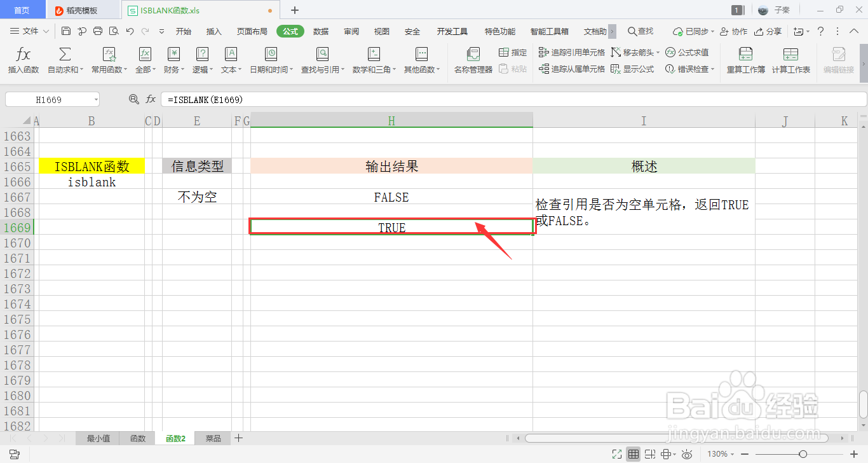Click the horizontal scrollbar thumb
The image size is (868, 463).
click(x=676, y=438)
